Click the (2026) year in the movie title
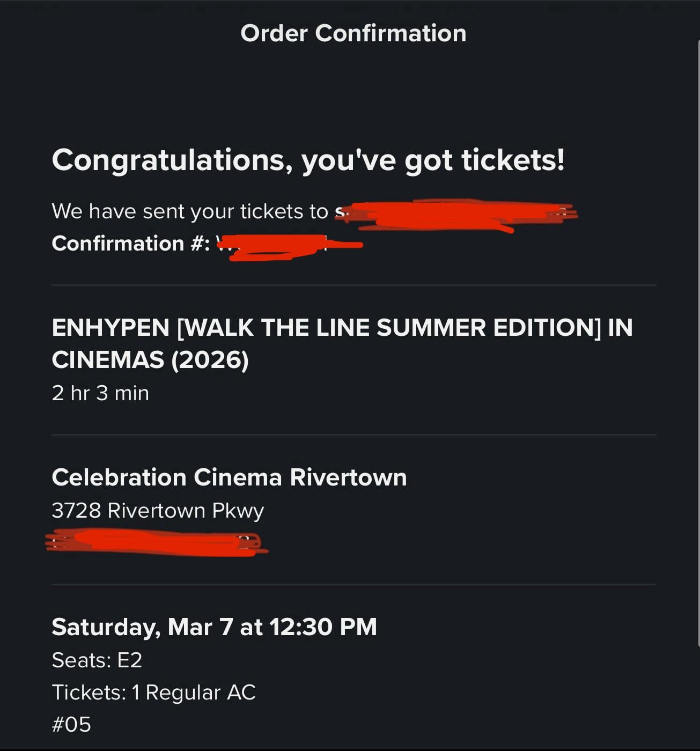Viewport: 700px width, 751px height. [210, 360]
